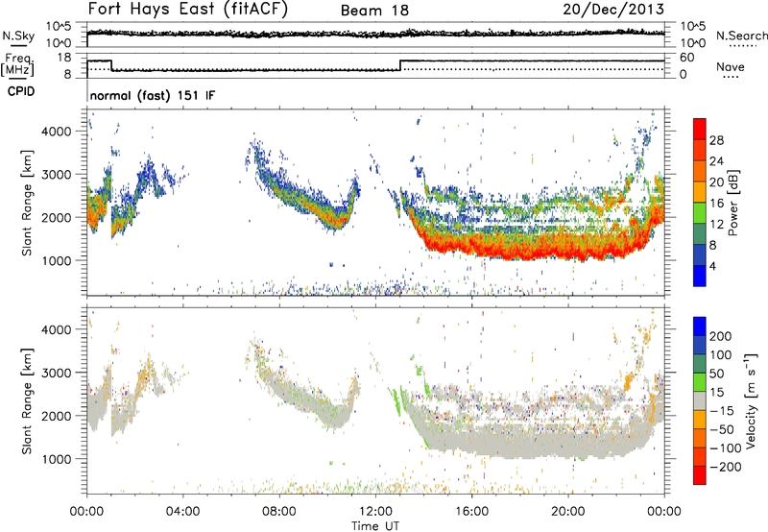Screen dimensions: 768x532
Task: Click the red bottom velocity colorbar segment
Action: [700, 475]
